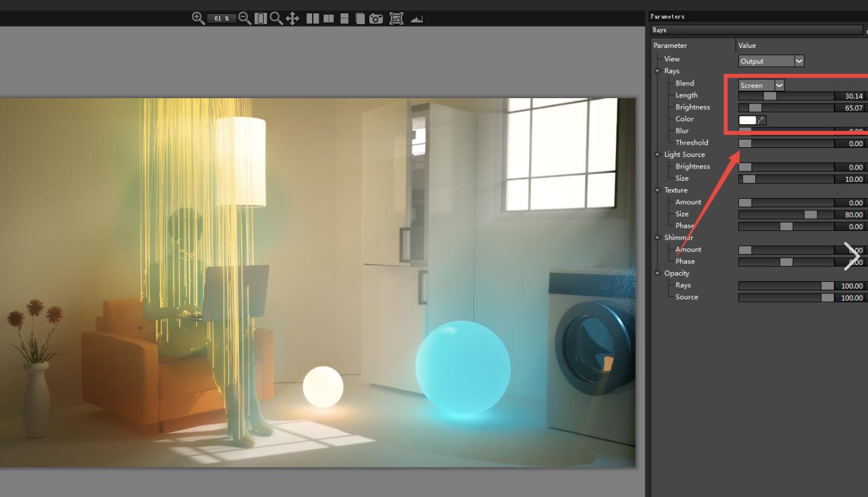The image size is (868, 497).
Task: Collapse the Texture parameter group
Action: point(657,190)
